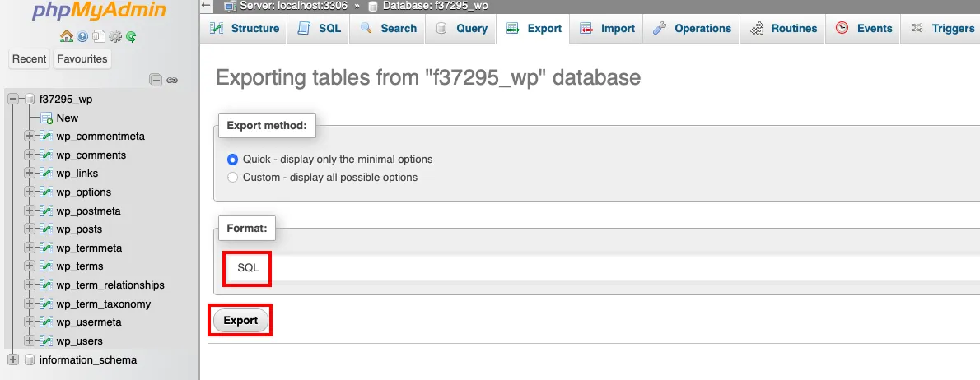Open the Operations tab
Viewport: 980px width, 380px height.
coord(691,29)
